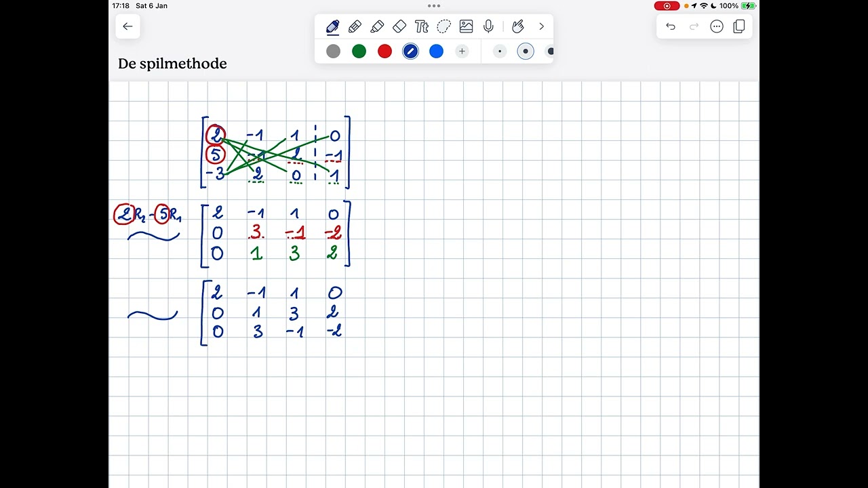Go back using the left arrow button

127,26
